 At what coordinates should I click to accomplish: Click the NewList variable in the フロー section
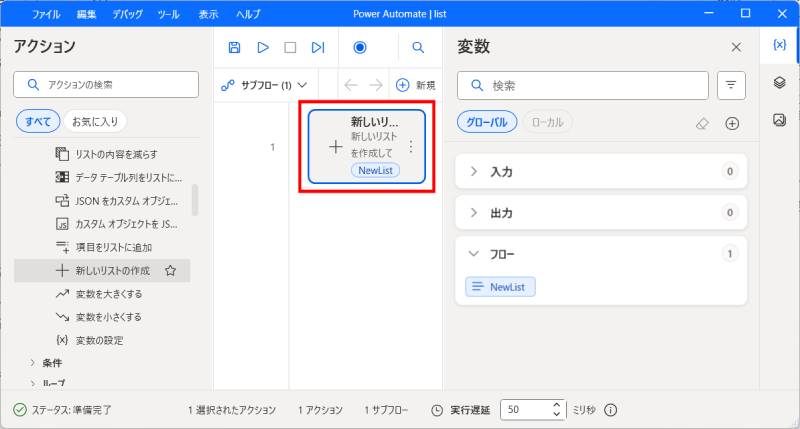click(x=500, y=287)
